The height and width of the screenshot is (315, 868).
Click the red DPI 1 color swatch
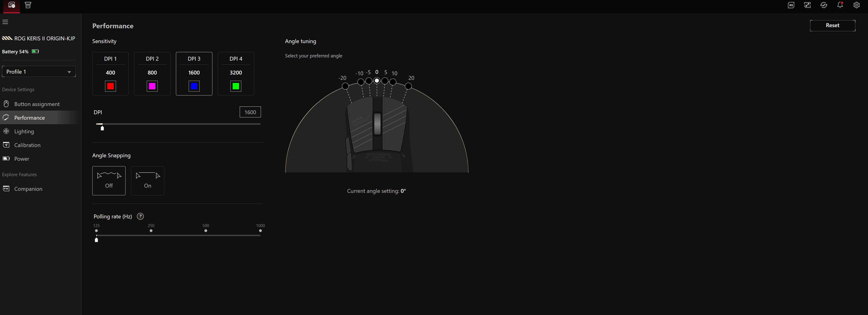coord(111,86)
